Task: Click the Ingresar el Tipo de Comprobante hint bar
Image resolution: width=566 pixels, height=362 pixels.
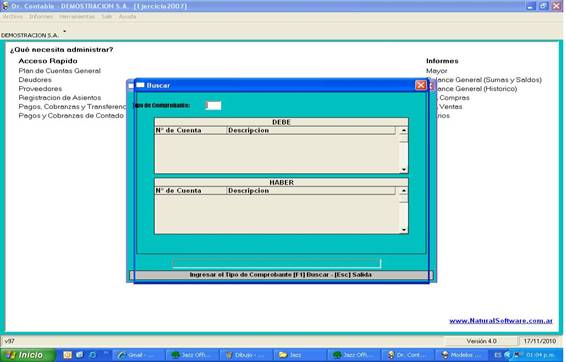Action: click(x=281, y=275)
